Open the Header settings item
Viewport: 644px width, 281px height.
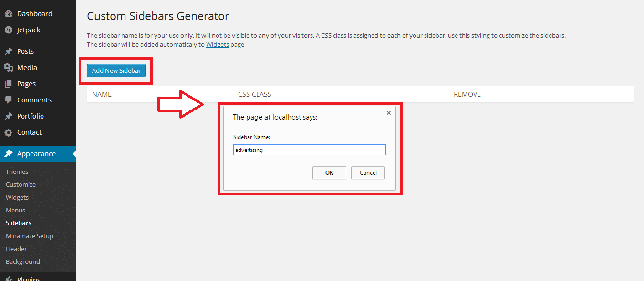(x=16, y=249)
